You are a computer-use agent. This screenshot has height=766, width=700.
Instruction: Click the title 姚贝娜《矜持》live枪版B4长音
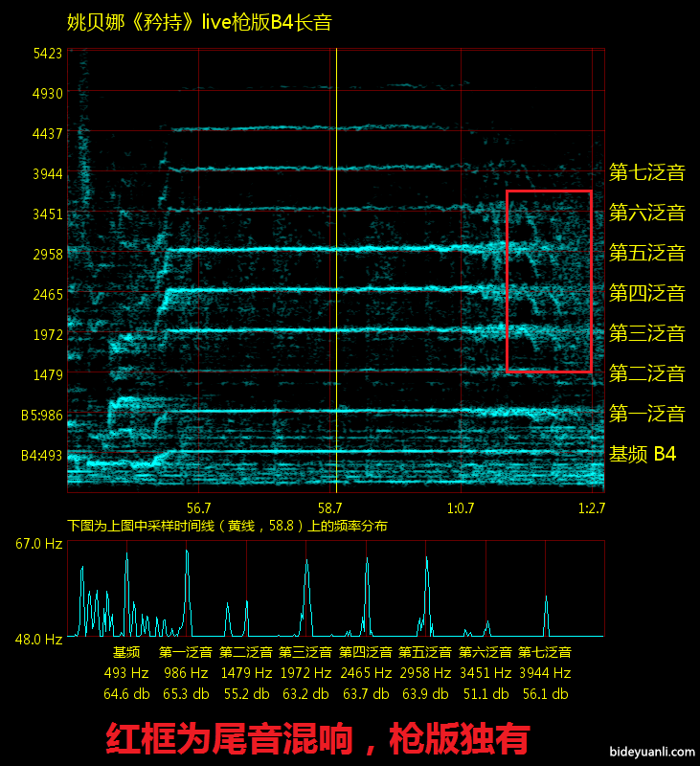(199, 24)
